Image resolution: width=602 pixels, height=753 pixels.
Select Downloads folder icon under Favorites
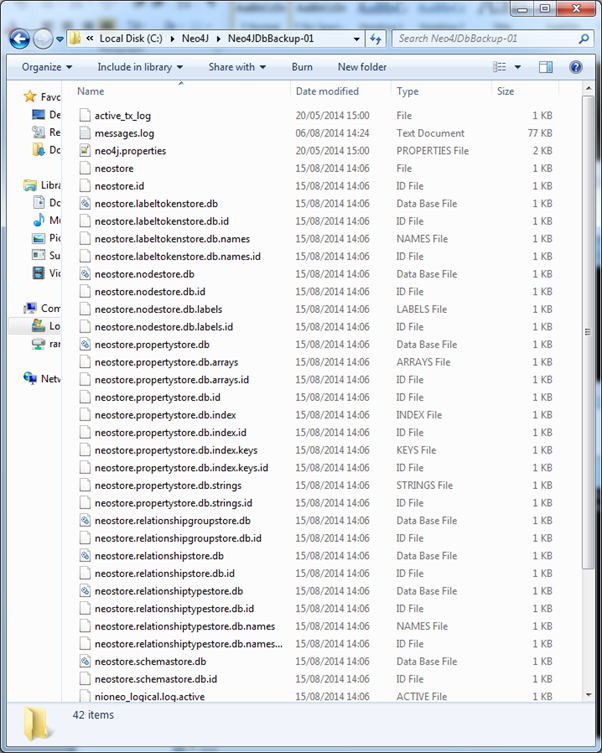click(x=38, y=150)
